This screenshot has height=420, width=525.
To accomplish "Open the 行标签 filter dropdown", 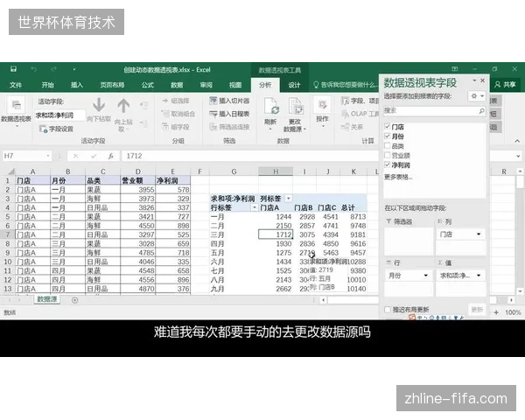I will [x=255, y=207].
